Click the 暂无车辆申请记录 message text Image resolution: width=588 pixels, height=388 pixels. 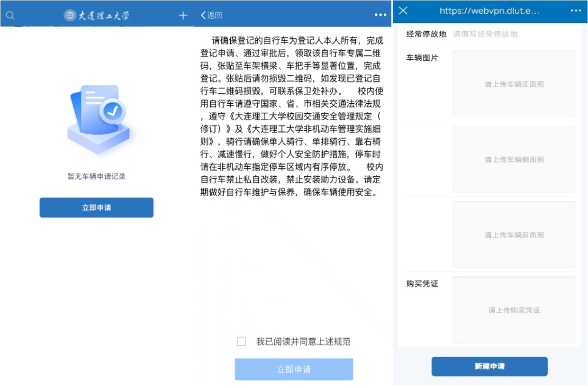click(97, 176)
